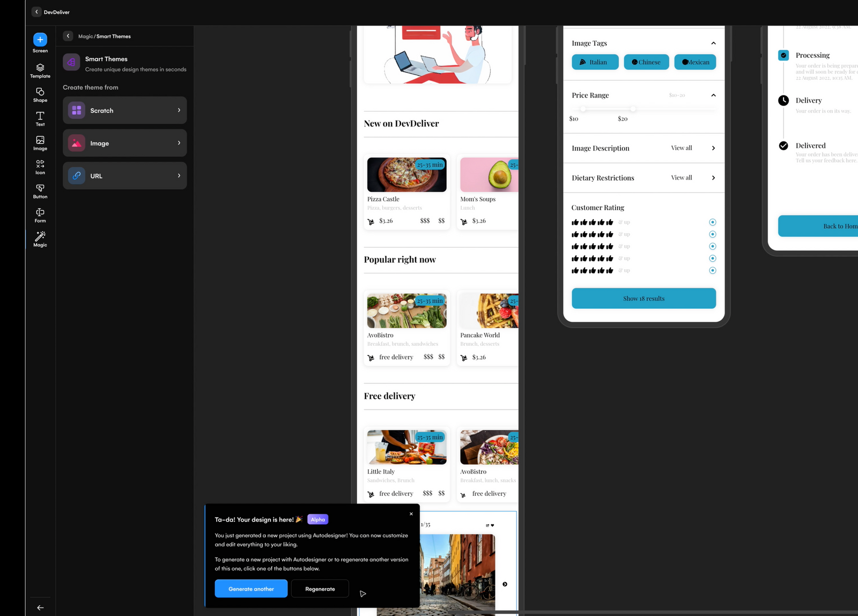Image resolution: width=858 pixels, height=616 pixels.
Task: Open the Button element panel
Action: (x=40, y=191)
